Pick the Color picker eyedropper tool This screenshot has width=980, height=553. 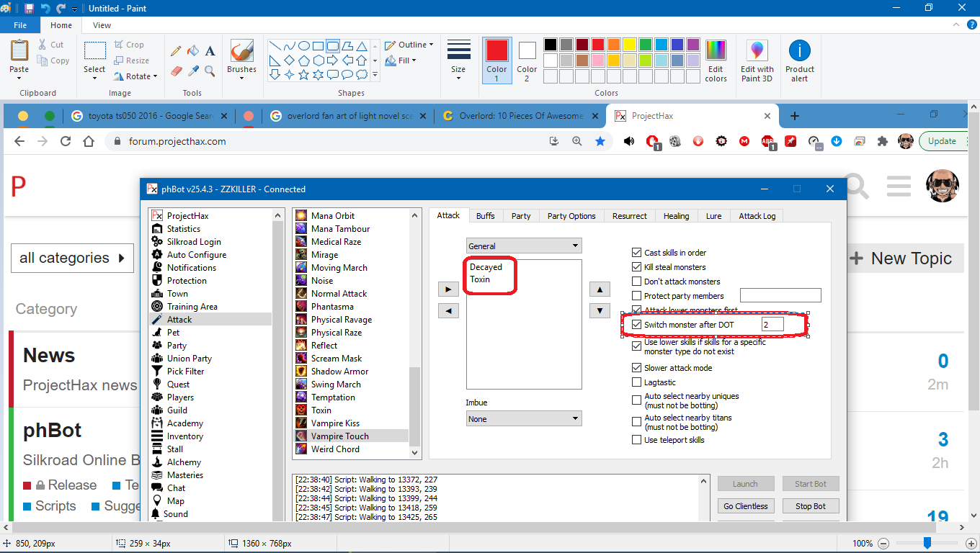(x=193, y=71)
